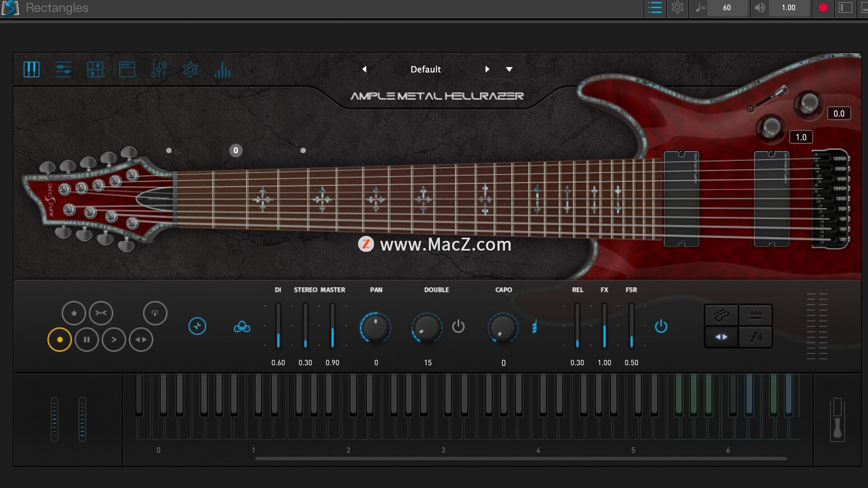868x488 pixels.
Task: Click the octave 3 label on keyboard
Action: click(443, 450)
